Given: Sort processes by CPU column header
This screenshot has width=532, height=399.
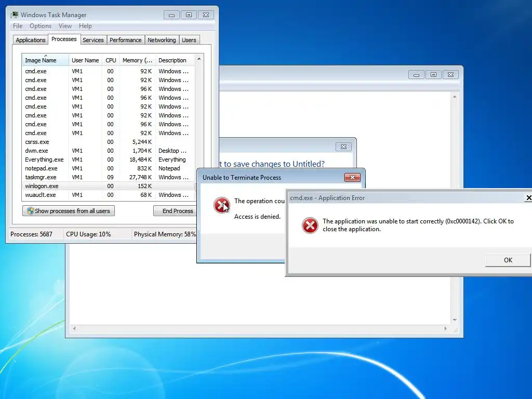Looking at the screenshot, I should click(x=111, y=60).
